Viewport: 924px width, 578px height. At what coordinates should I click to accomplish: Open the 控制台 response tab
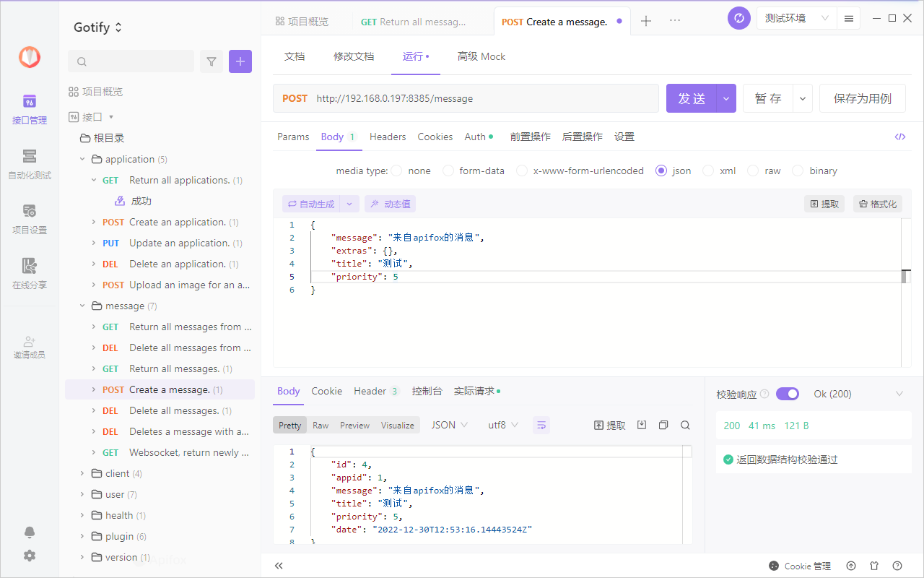coord(427,391)
